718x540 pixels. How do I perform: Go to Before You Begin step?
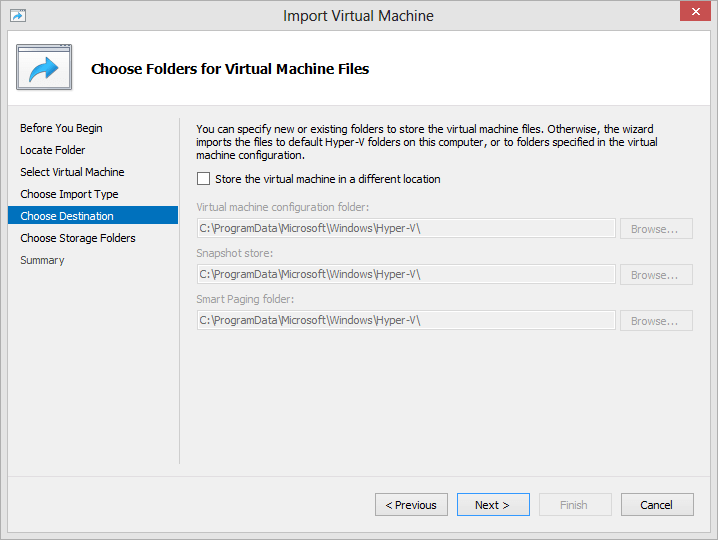[x=61, y=128]
